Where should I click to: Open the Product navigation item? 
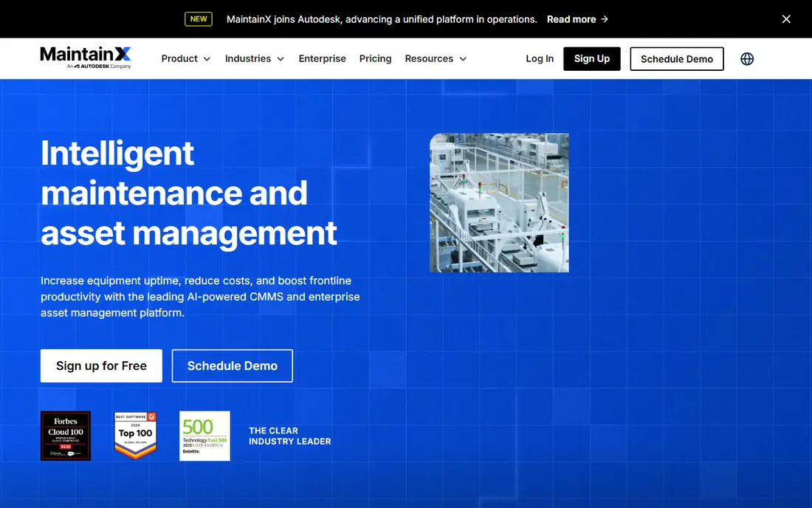179,58
